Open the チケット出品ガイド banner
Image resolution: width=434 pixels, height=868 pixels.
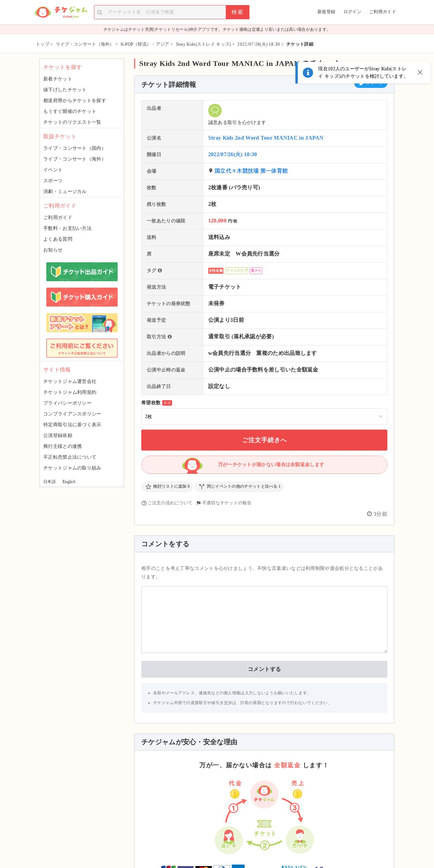(82, 272)
